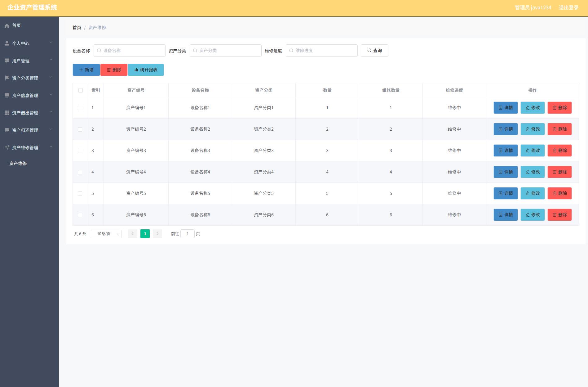Edit row 2 using its 修改 button

(532, 129)
